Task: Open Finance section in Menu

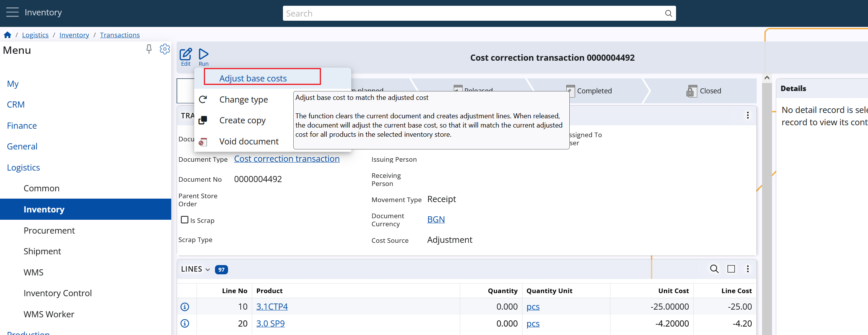Action: [x=22, y=126]
